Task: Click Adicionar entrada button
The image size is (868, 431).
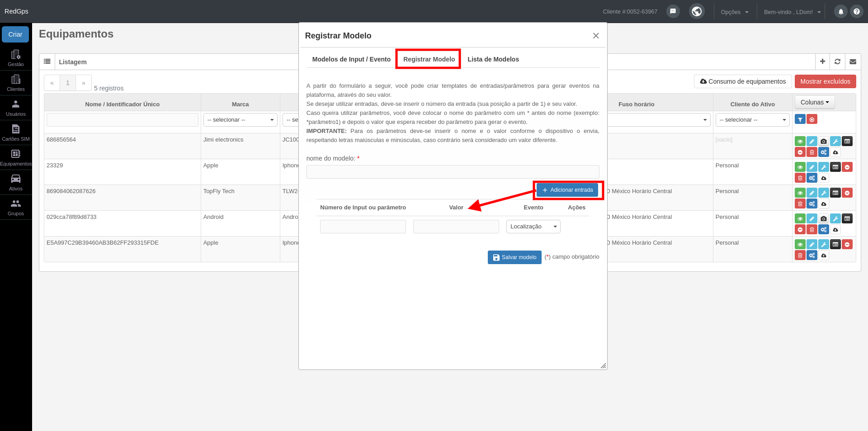Action: (x=567, y=190)
